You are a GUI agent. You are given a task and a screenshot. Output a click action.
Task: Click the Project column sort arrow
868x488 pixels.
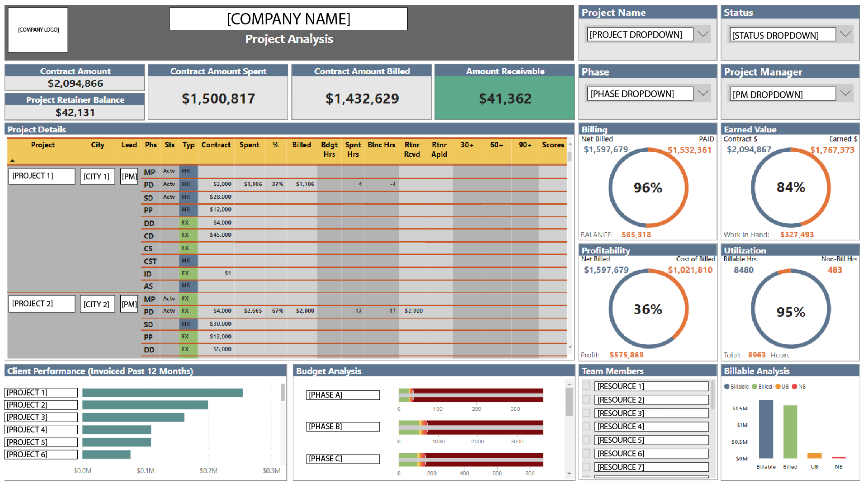pyautogui.click(x=13, y=160)
